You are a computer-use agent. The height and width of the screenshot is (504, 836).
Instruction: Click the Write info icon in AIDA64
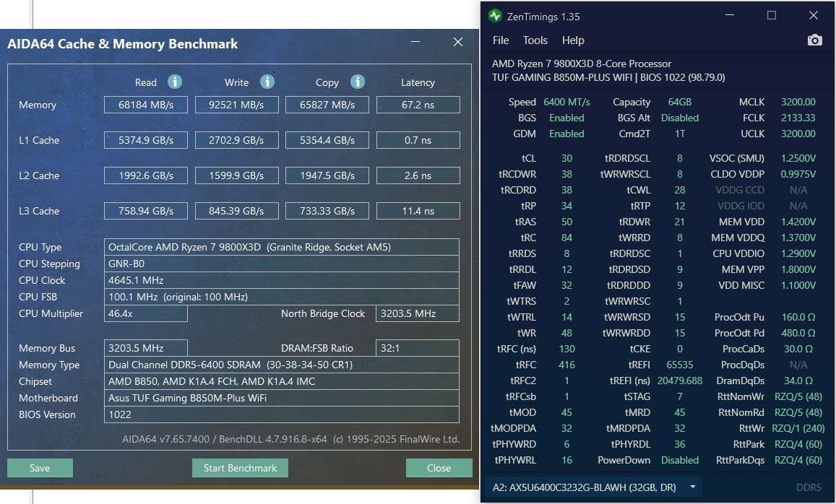[267, 82]
